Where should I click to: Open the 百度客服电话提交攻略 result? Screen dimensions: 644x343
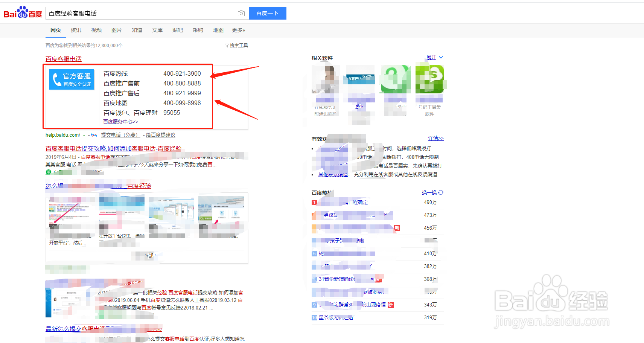point(113,148)
